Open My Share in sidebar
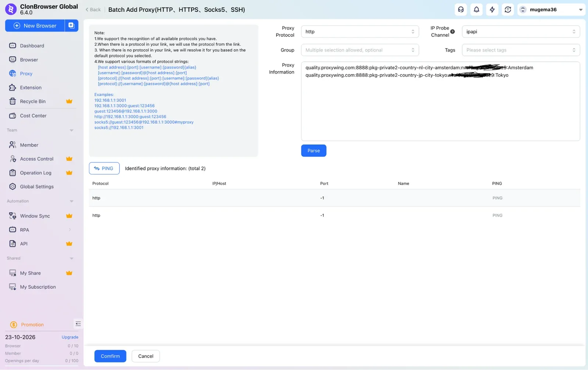 [30, 273]
